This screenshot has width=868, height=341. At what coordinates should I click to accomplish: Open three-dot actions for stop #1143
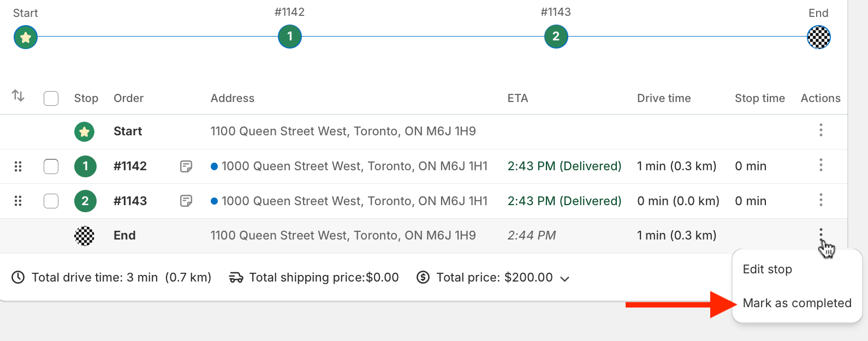(821, 200)
